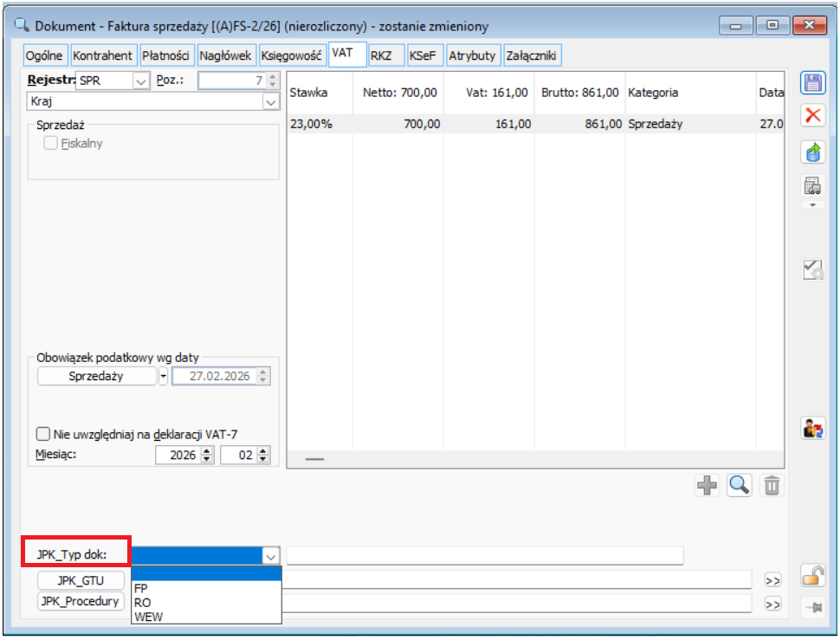Click the Poz. number field
Viewport: 840px width, 640px height.
pos(230,81)
